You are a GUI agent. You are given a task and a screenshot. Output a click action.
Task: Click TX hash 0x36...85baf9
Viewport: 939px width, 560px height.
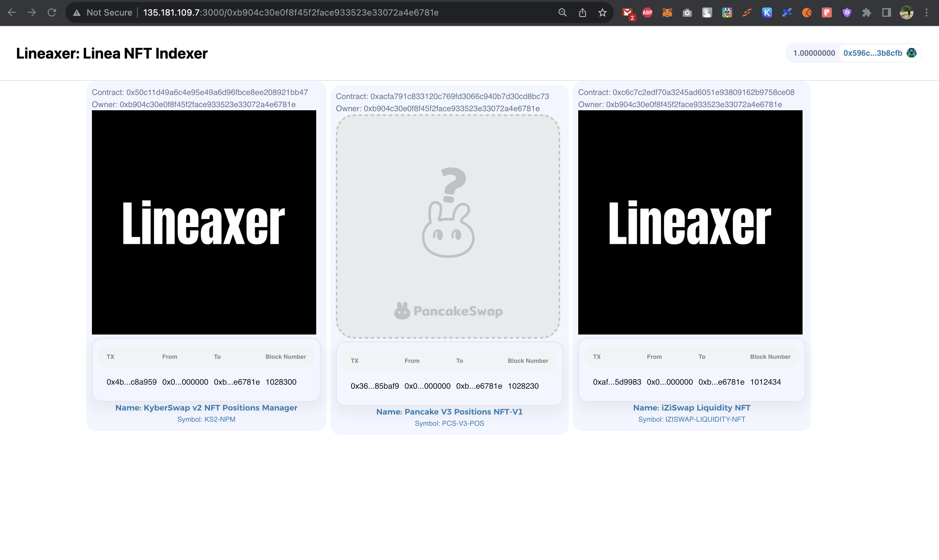tap(375, 386)
